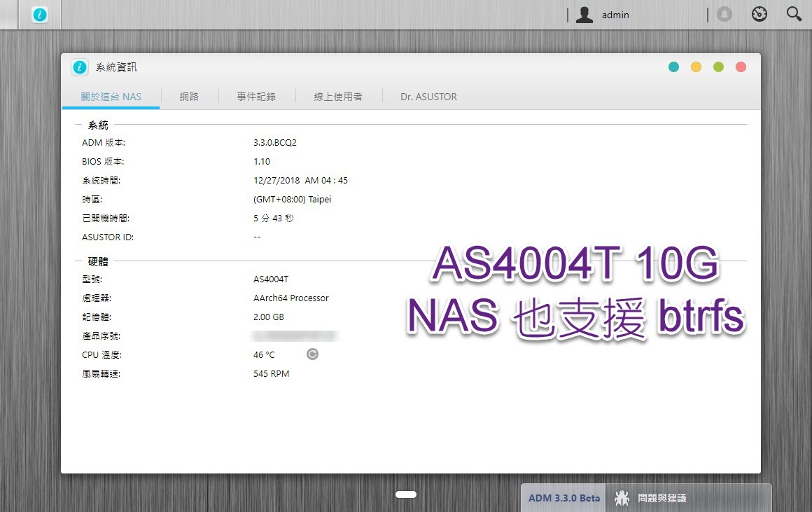
Task: Click memory value 2.00 GB
Action: click(x=269, y=317)
